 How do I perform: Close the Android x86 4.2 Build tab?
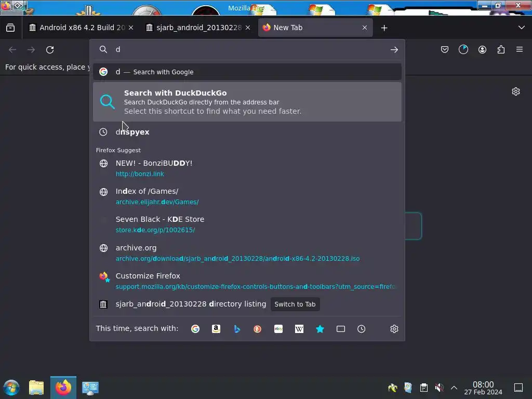[x=131, y=28]
